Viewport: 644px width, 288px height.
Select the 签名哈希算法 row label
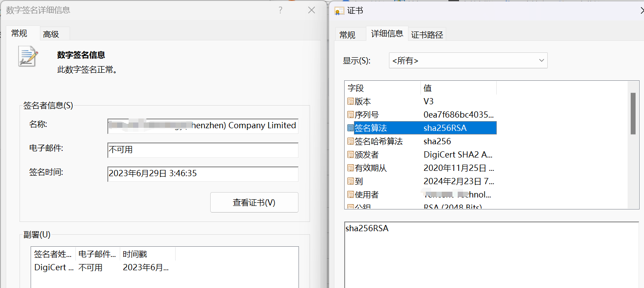tap(379, 142)
